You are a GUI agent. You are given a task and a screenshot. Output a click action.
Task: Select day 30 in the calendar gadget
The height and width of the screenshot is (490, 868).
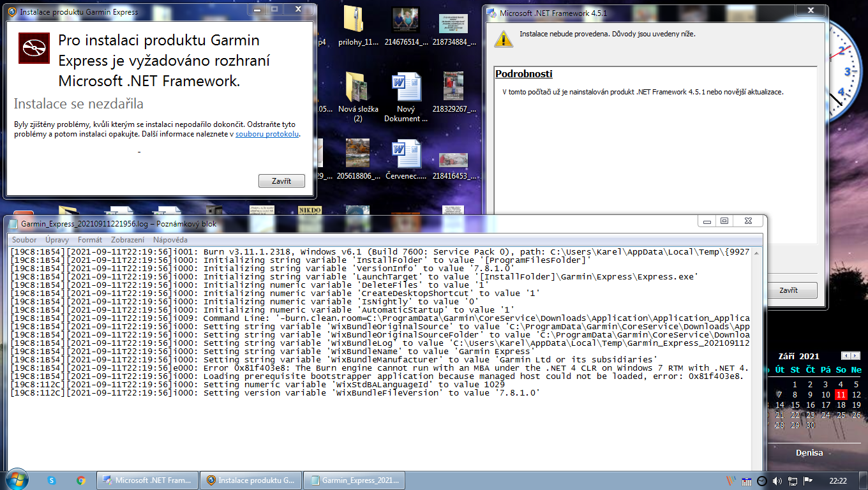pos(811,426)
